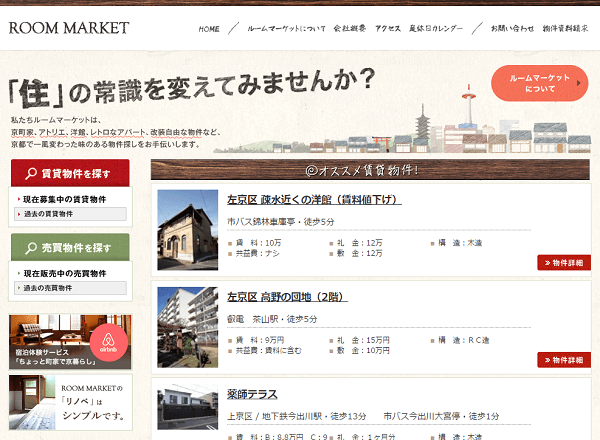The width and height of the screenshot is (600, 440).
Task: Click the ROOM MARKET logo
Action: (x=69, y=28)
